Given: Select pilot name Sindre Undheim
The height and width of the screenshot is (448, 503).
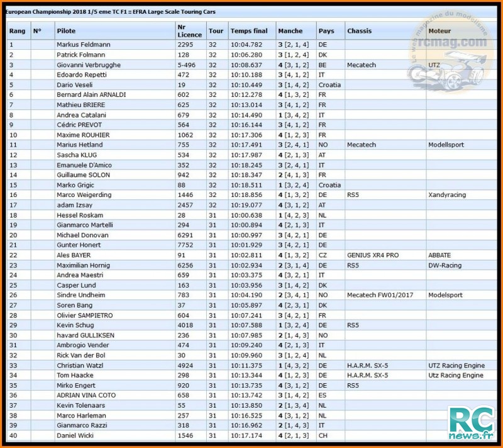Looking at the screenshot, I should [81, 295].
